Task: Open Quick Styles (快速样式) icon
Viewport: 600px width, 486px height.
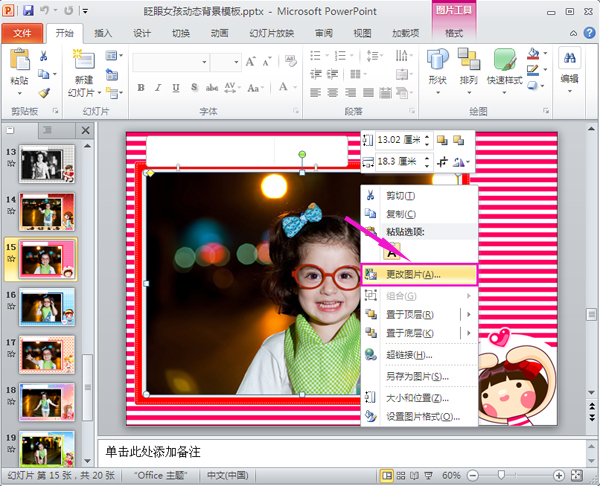Action: point(504,60)
